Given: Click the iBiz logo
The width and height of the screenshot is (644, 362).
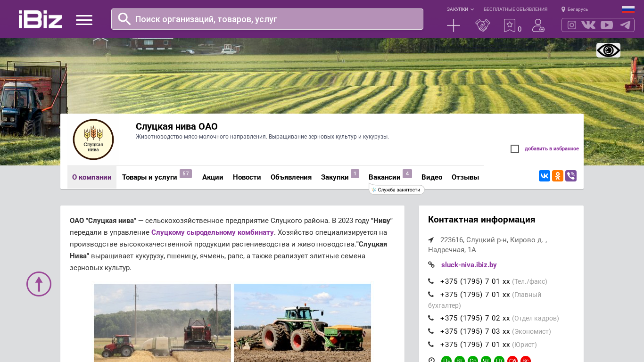Looking at the screenshot, I should point(41,19).
